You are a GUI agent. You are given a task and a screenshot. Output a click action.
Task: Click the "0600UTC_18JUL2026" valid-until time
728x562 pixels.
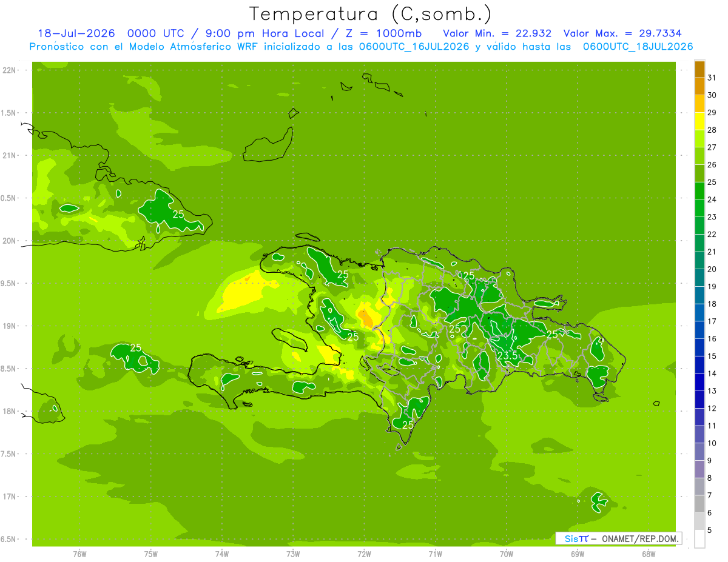click(638, 47)
